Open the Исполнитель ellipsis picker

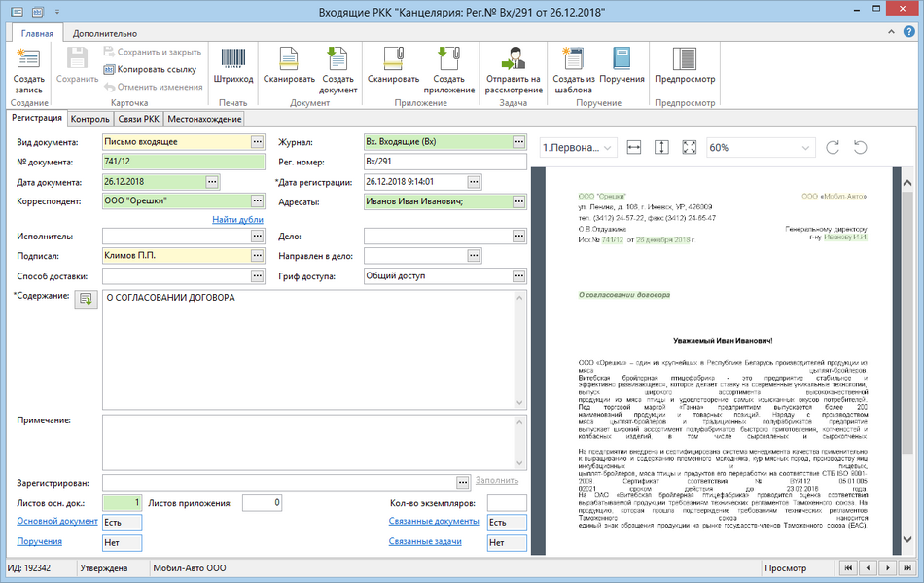pyautogui.click(x=258, y=236)
